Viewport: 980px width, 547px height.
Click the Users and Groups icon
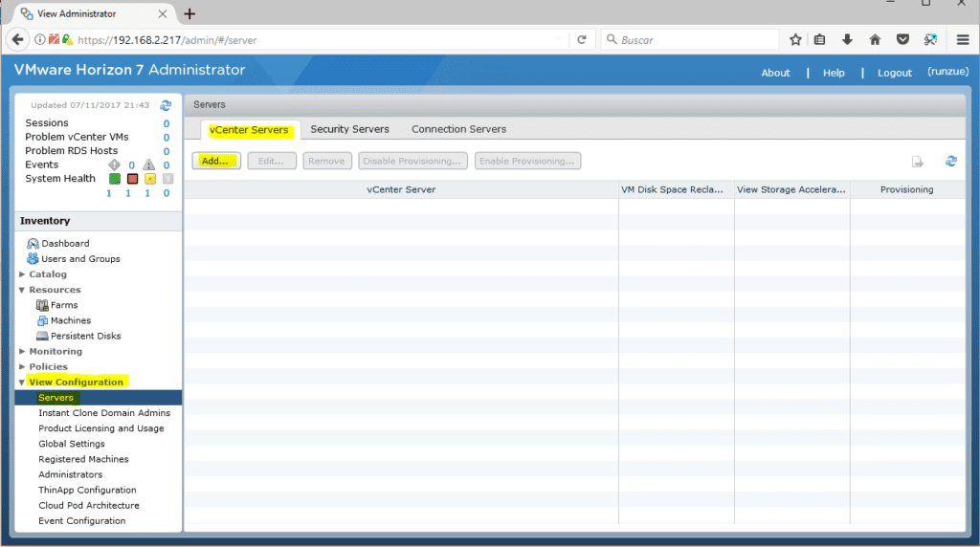click(33, 258)
